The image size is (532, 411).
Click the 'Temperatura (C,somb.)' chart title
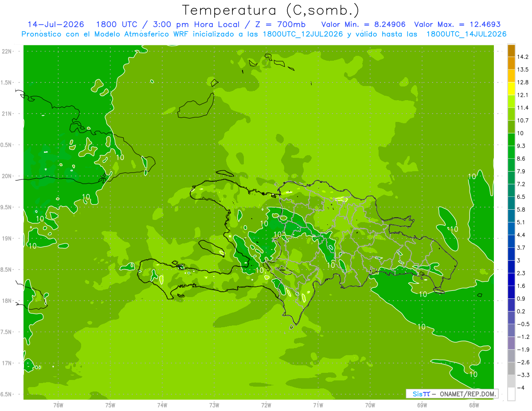click(x=271, y=10)
